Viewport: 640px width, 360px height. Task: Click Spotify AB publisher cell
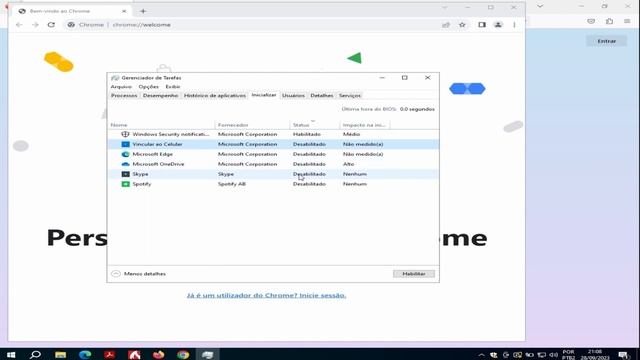(231, 184)
